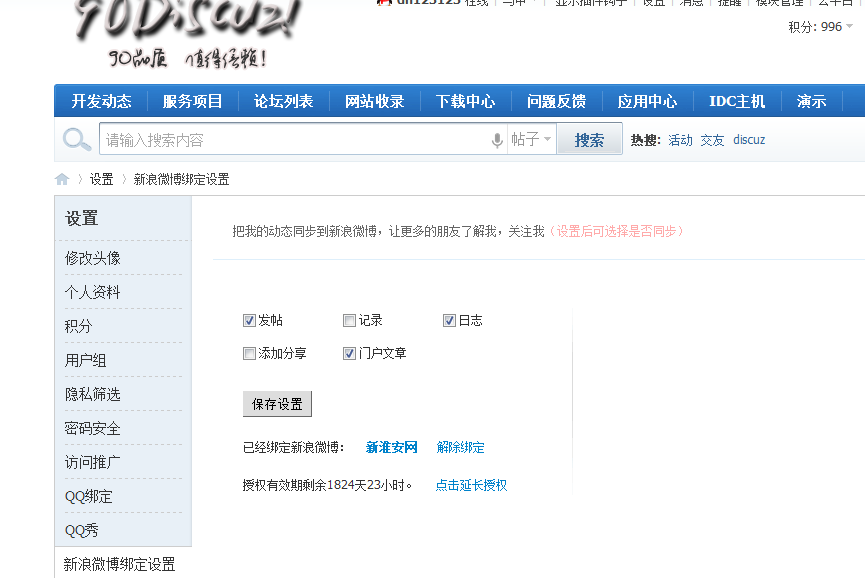Open the 交友 hot search link
865x578 pixels.
pos(712,140)
